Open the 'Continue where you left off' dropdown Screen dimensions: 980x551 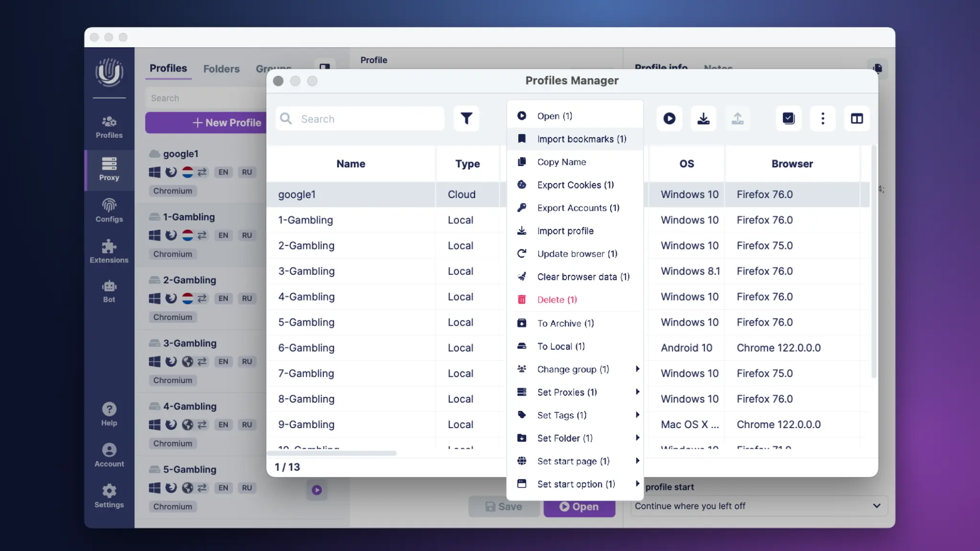click(759, 506)
